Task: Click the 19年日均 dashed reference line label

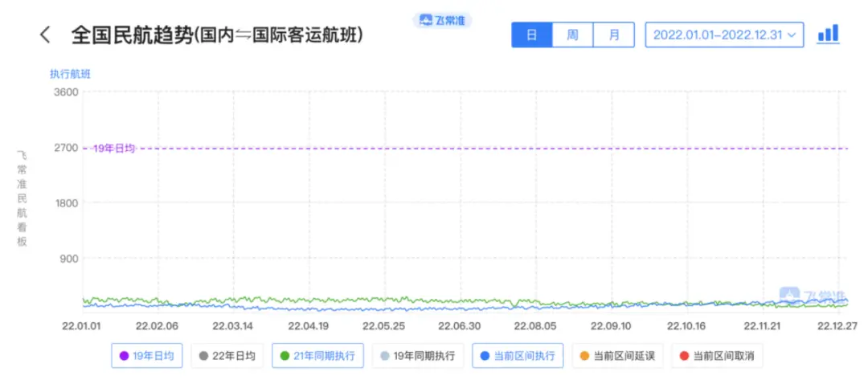Action: [x=113, y=148]
